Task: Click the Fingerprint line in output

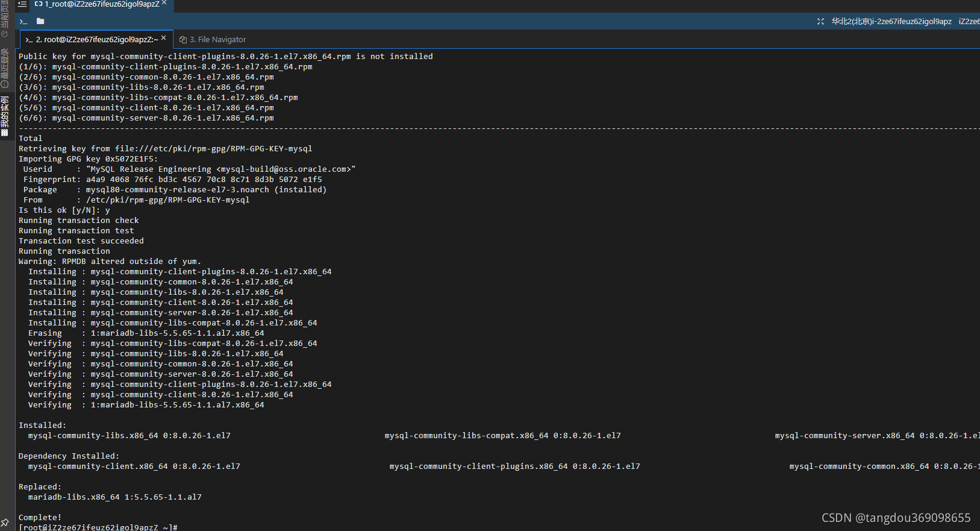Action: [x=173, y=179]
